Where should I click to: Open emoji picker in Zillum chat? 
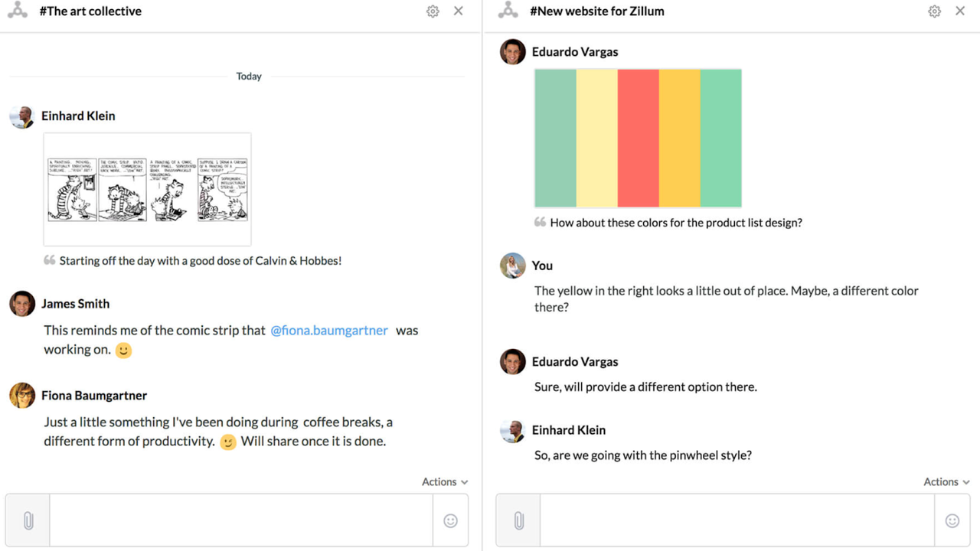(952, 520)
